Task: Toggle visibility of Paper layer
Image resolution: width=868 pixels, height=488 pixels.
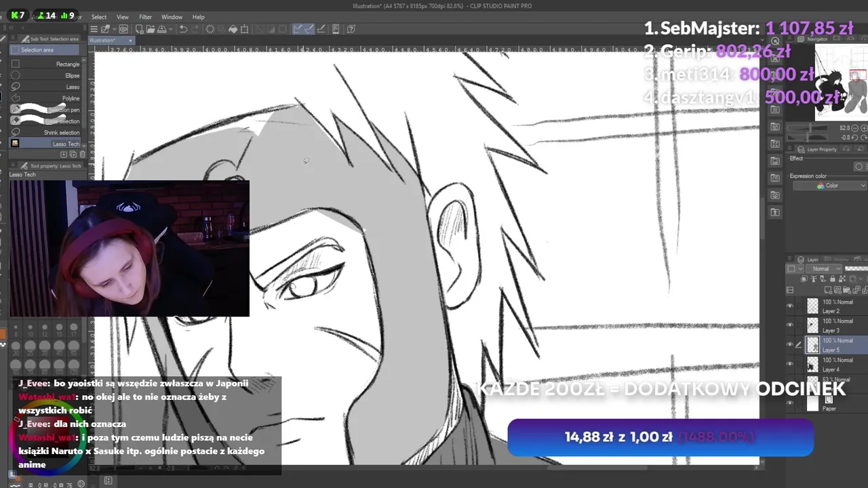Action: click(x=789, y=403)
